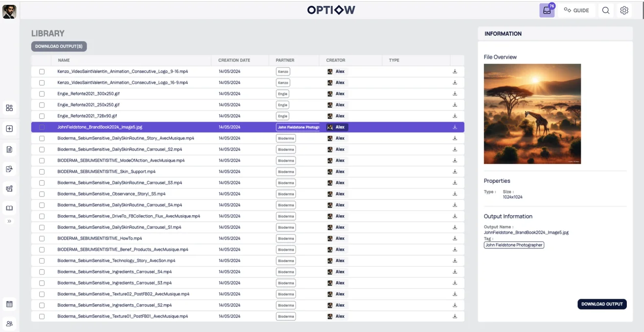644x332 pixels.
Task: Click the DOWNLOAD OUTPUT(S) button
Action: pyautogui.click(x=59, y=46)
